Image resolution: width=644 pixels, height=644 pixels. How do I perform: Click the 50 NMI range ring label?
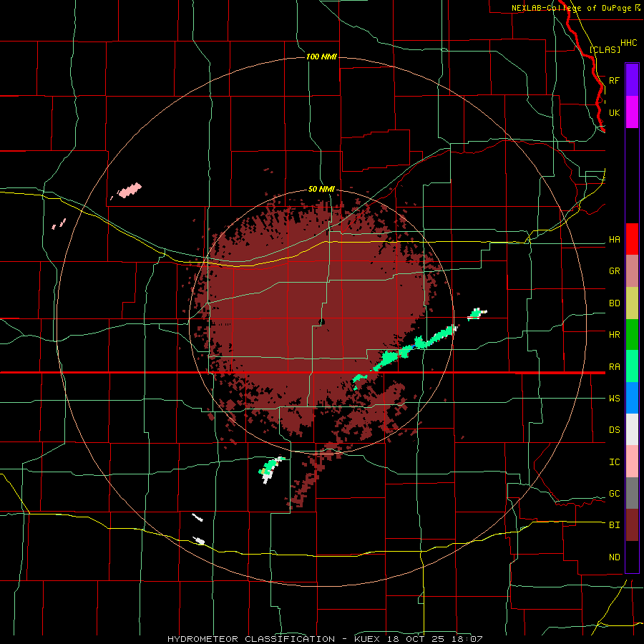[x=321, y=189]
